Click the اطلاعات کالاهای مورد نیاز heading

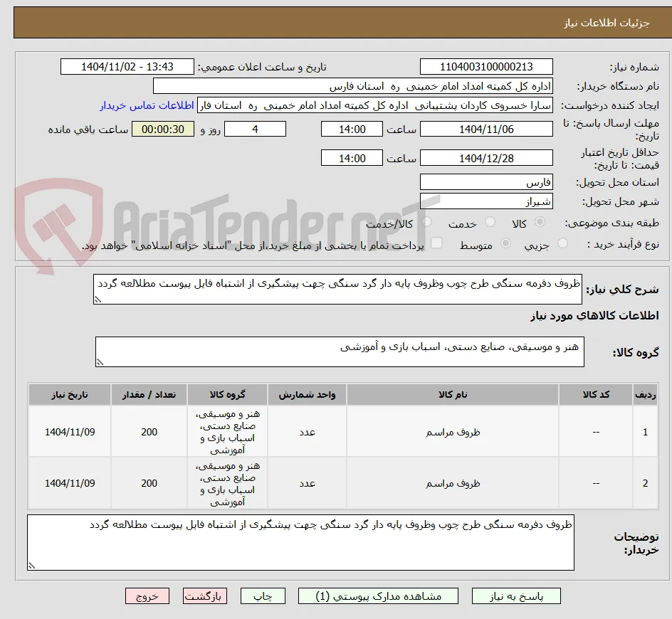pyautogui.click(x=594, y=316)
